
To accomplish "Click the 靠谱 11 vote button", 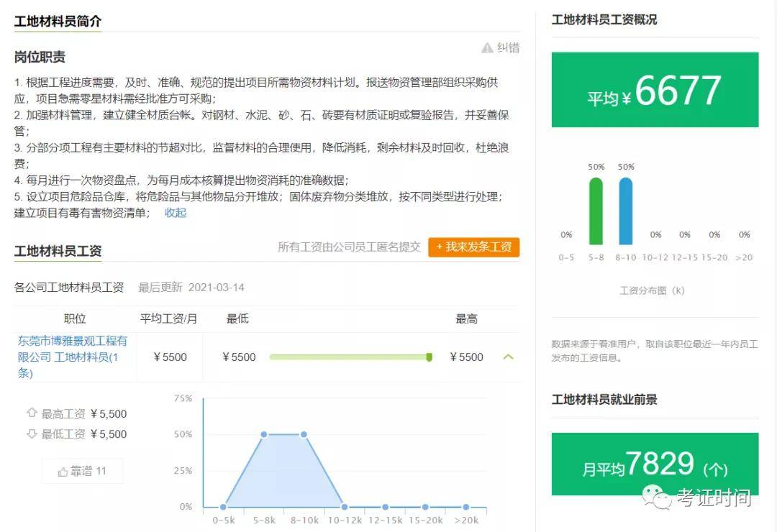I will coord(82,471).
